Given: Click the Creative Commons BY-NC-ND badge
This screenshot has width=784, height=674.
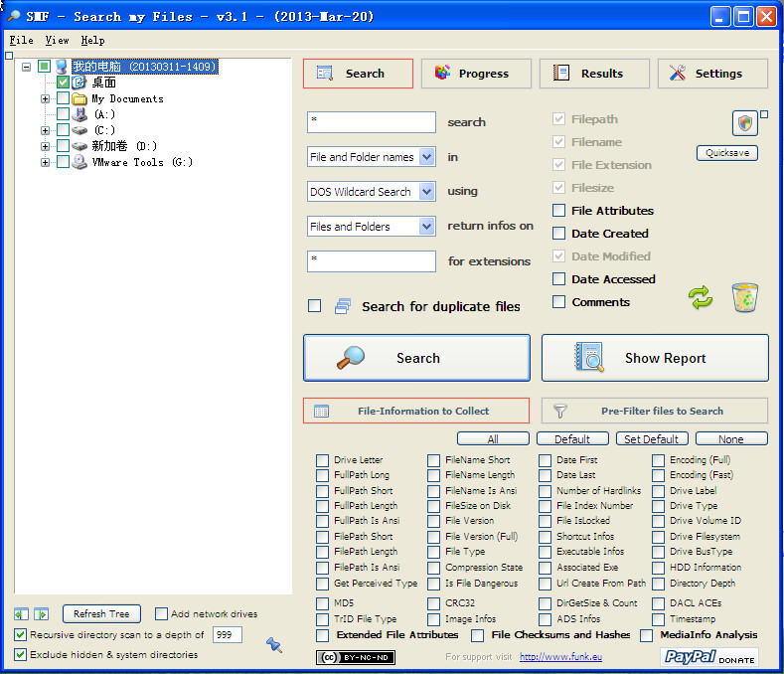Looking at the screenshot, I should [356, 657].
